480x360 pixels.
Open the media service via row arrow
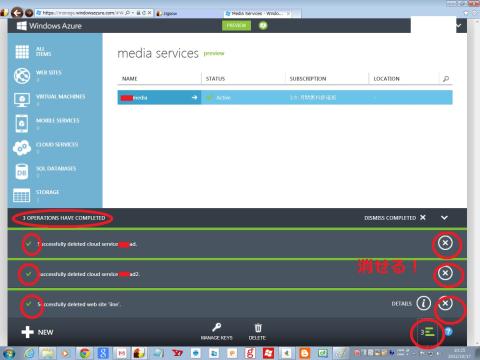[194, 97]
